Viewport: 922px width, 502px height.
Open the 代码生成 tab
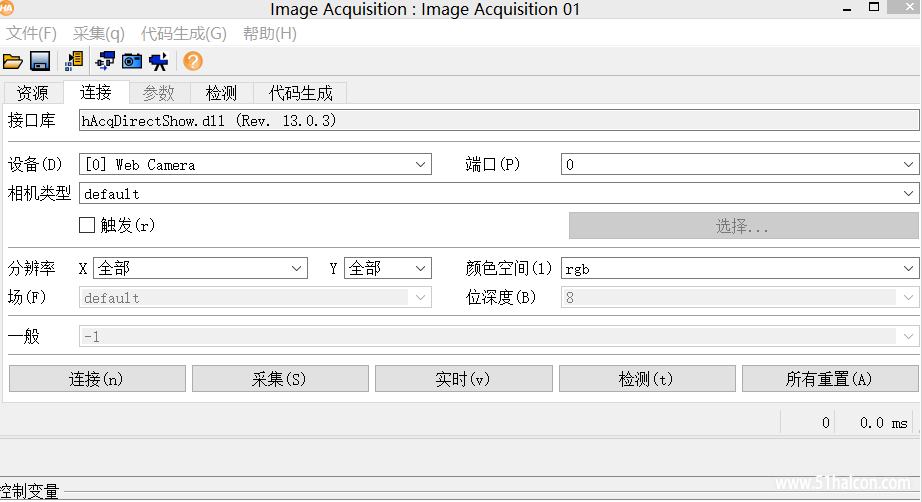coord(300,93)
